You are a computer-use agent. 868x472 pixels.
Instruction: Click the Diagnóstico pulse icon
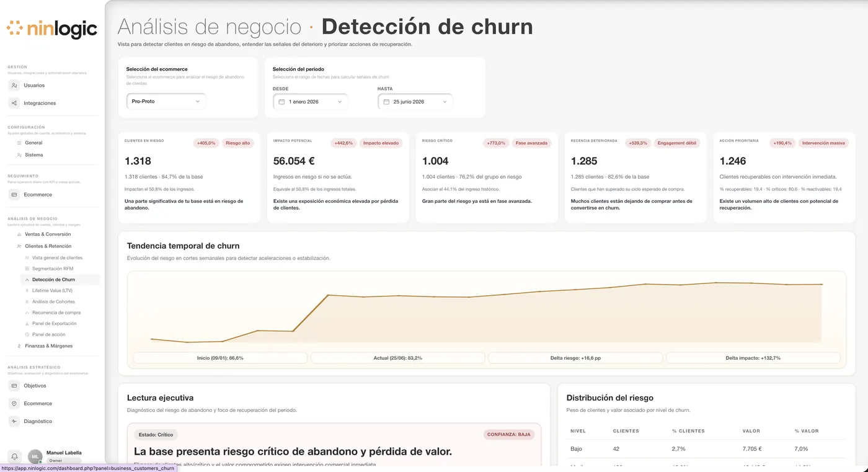pos(14,421)
